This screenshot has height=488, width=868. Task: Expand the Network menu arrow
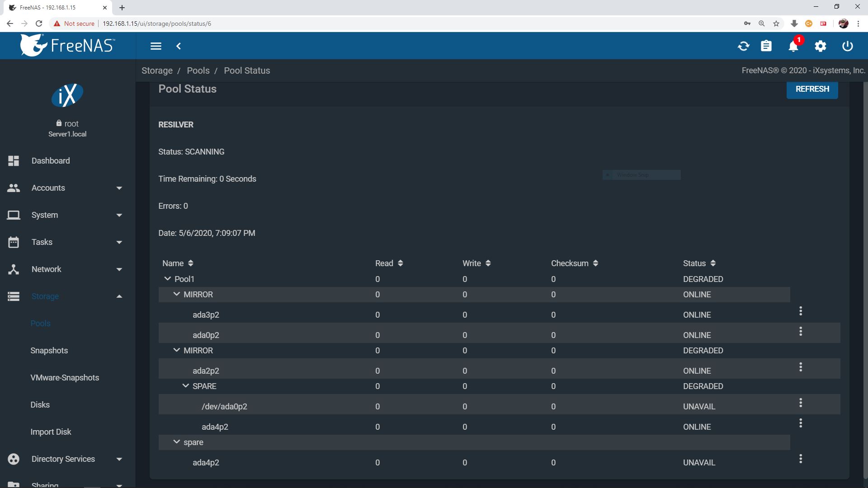[x=119, y=269]
